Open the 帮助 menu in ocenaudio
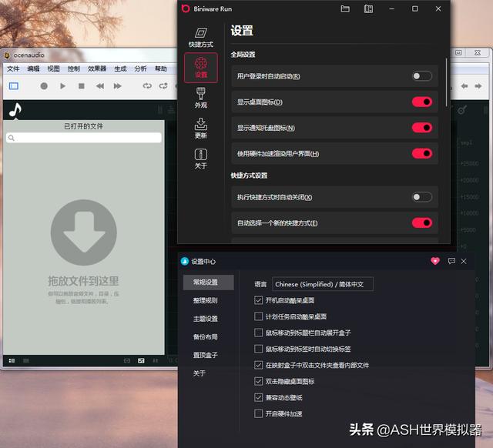The width and height of the screenshot is (493, 448). [x=161, y=69]
